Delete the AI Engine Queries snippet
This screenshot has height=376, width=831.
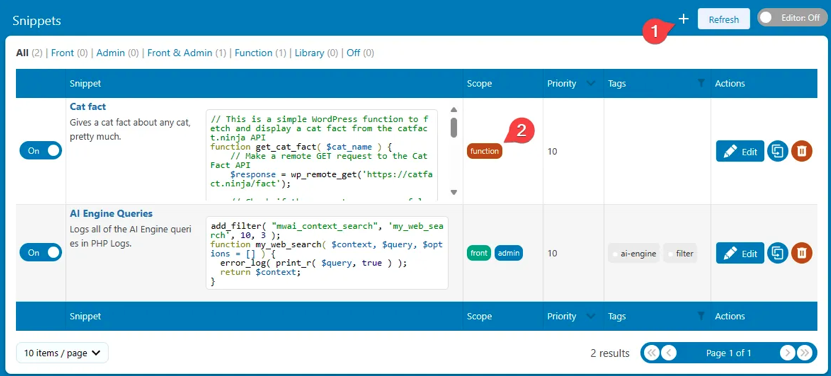point(802,253)
